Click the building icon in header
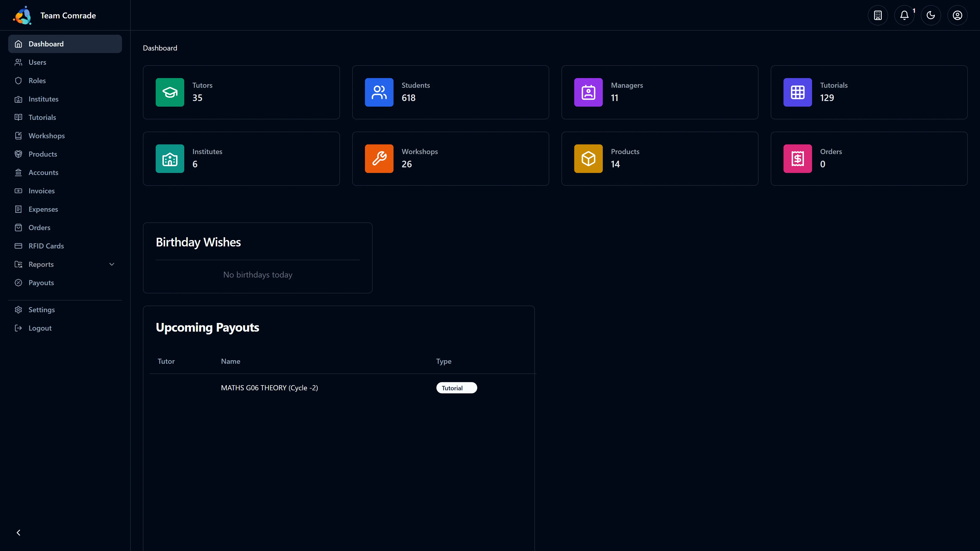 click(x=878, y=15)
